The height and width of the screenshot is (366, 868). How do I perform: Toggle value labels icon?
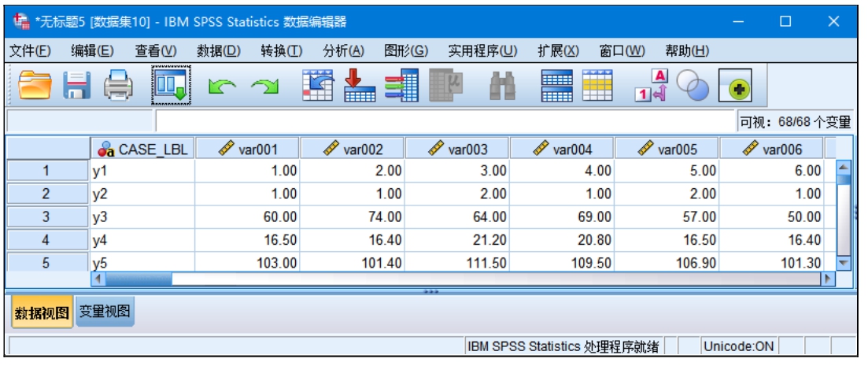click(652, 85)
